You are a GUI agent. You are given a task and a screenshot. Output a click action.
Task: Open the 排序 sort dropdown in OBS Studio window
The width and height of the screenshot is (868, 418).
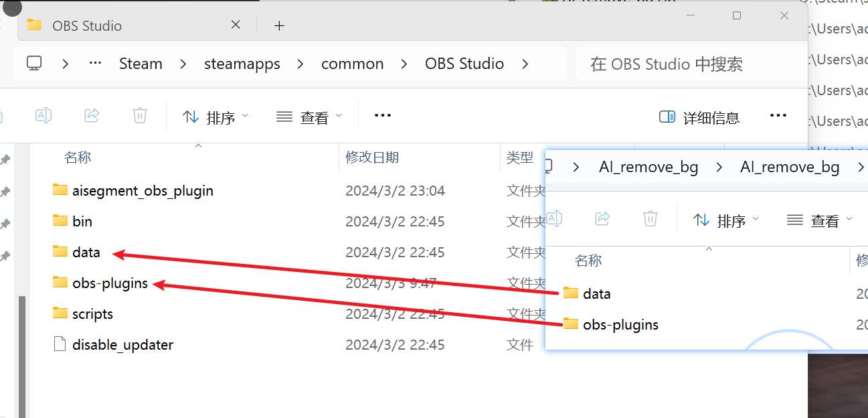tap(215, 117)
